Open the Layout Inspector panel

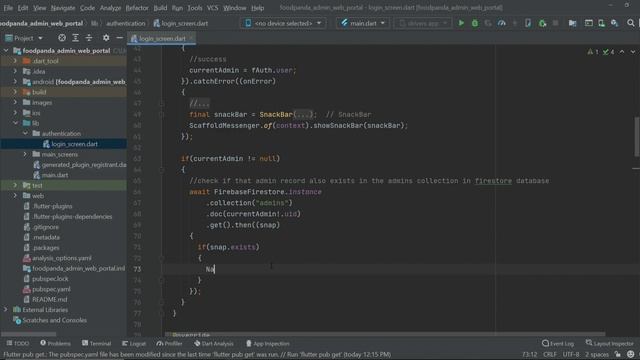[x=609, y=344]
